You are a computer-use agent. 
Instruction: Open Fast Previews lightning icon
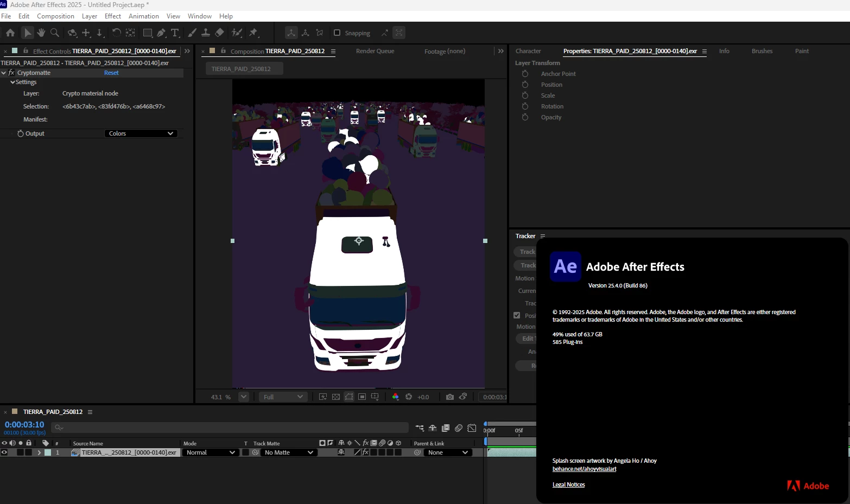coord(323,397)
